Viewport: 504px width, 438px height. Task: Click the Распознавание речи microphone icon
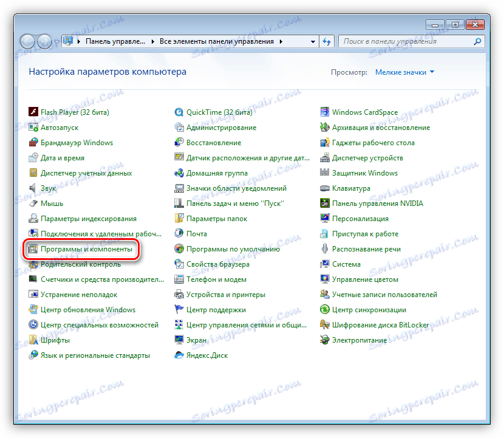(325, 249)
